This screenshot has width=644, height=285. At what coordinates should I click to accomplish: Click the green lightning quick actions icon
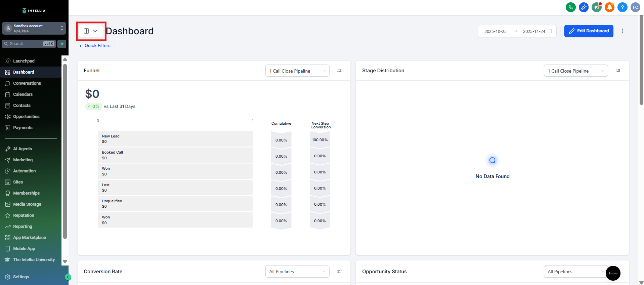pyautogui.click(x=62, y=44)
